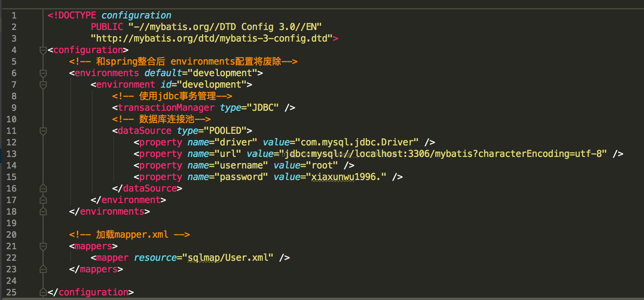
Task: Collapse the mappers fold marker on line 21
Action: pos(43,247)
